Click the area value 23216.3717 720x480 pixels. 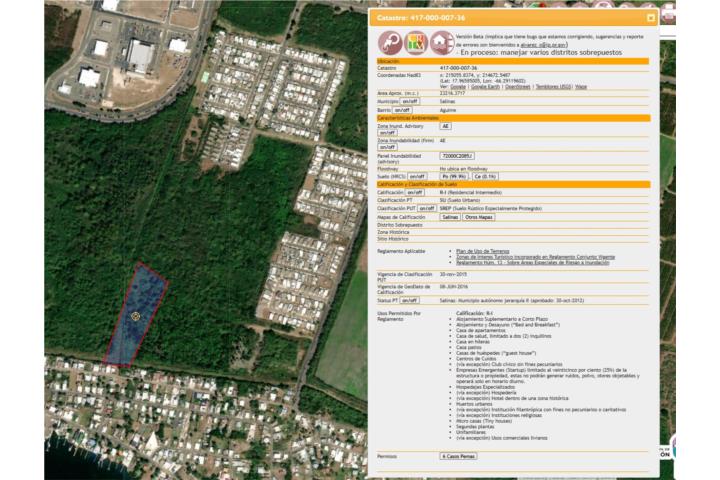[452, 93]
